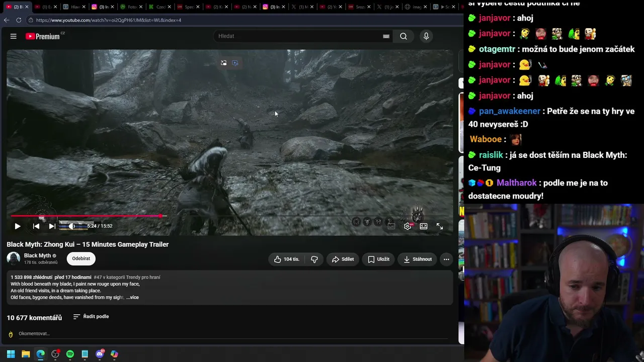Click the 5:24 / 15:52 time display

100,226
